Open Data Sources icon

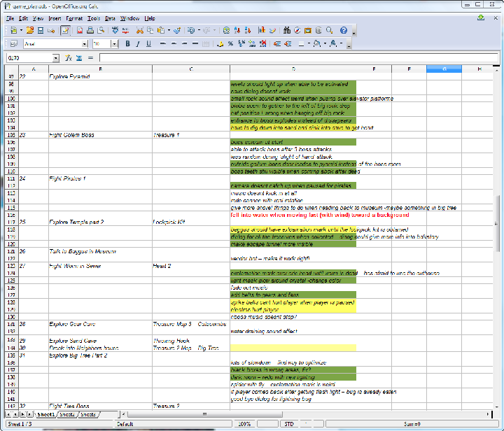(x=318, y=30)
